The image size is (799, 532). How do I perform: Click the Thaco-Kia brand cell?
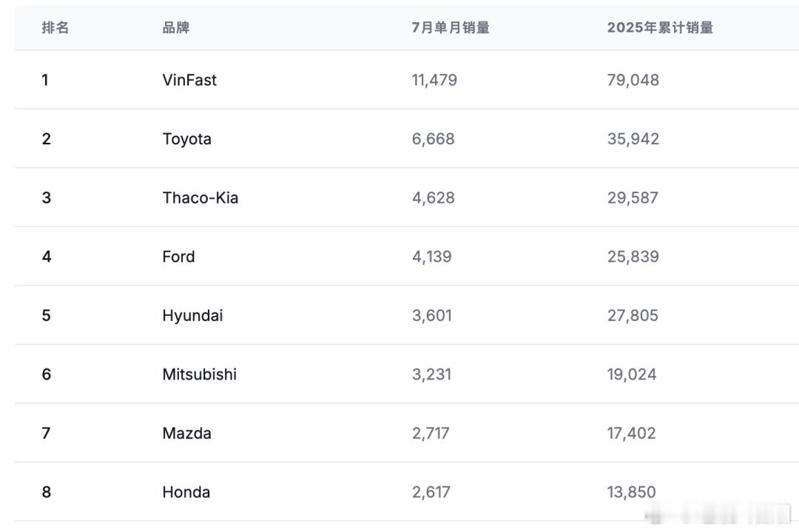point(200,198)
